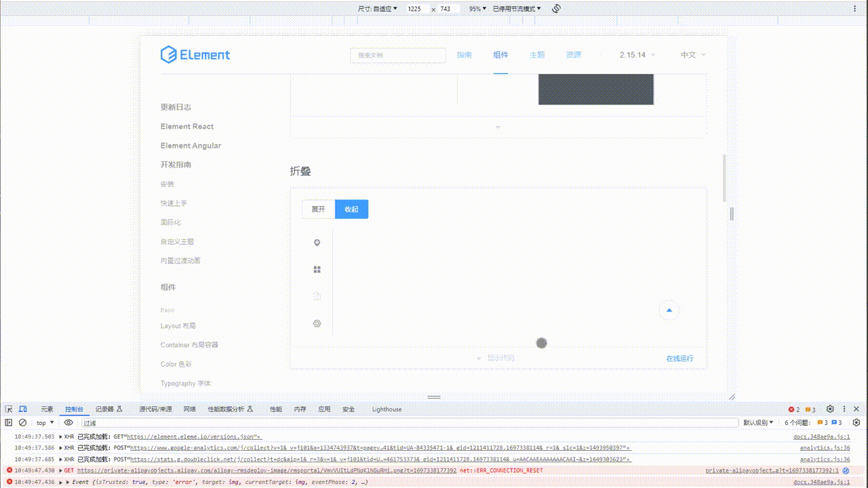Image resolution: width=868 pixels, height=488 pixels.
Task: Switch to the Lighthouse tab
Action: coord(387,409)
